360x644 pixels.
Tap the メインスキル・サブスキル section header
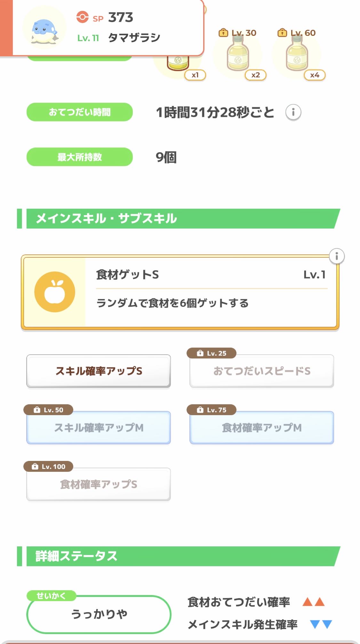click(x=179, y=219)
